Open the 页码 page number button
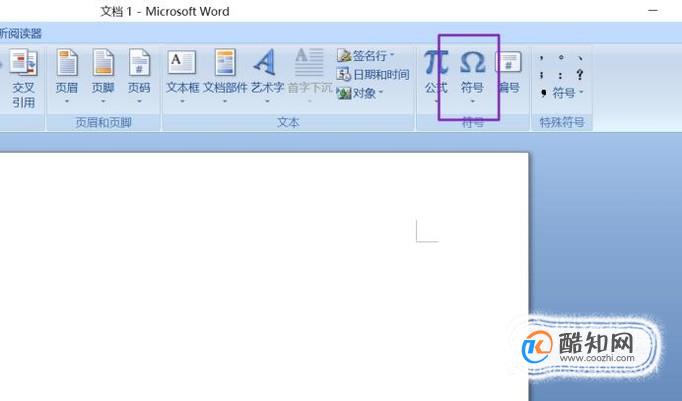This screenshot has height=401, width=682. [x=139, y=77]
